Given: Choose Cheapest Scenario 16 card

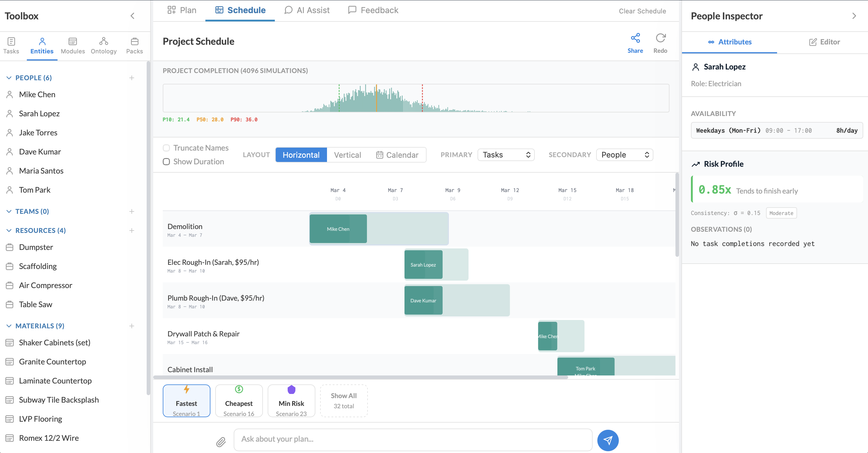Looking at the screenshot, I should point(239,401).
